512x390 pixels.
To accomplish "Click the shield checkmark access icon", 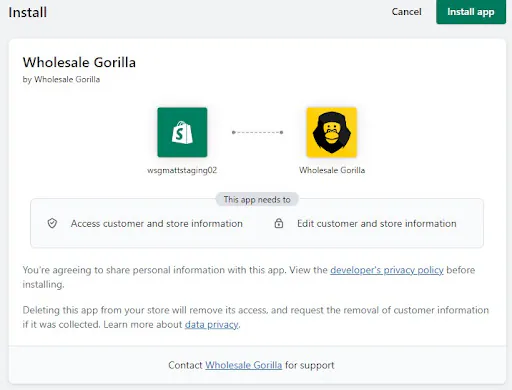I will [x=52, y=223].
